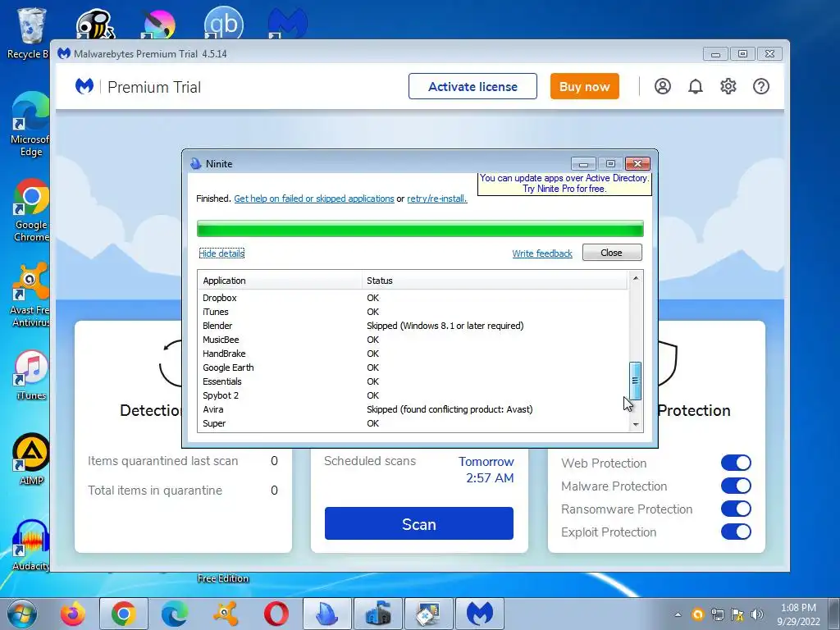Select the Google Earth row
Viewport: 840px width, 630px height.
[413, 367]
